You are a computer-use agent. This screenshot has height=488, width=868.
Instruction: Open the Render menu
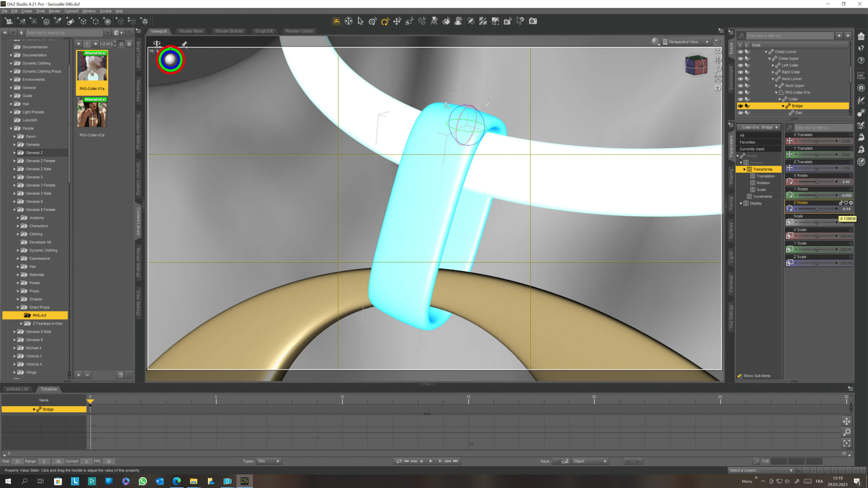pyautogui.click(x=54, y=11)
